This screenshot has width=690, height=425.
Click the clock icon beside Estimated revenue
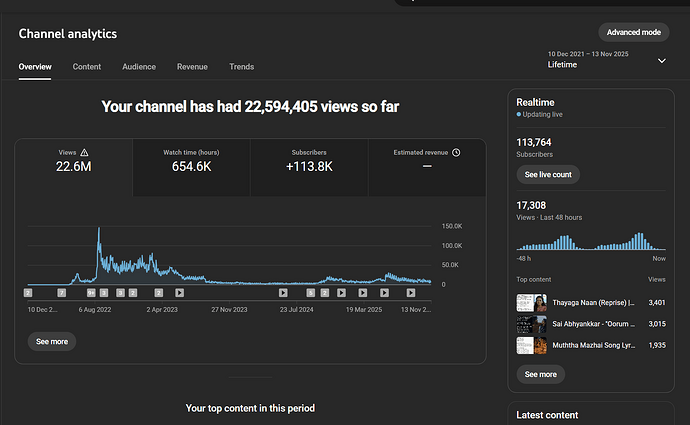tap(456, 153)
